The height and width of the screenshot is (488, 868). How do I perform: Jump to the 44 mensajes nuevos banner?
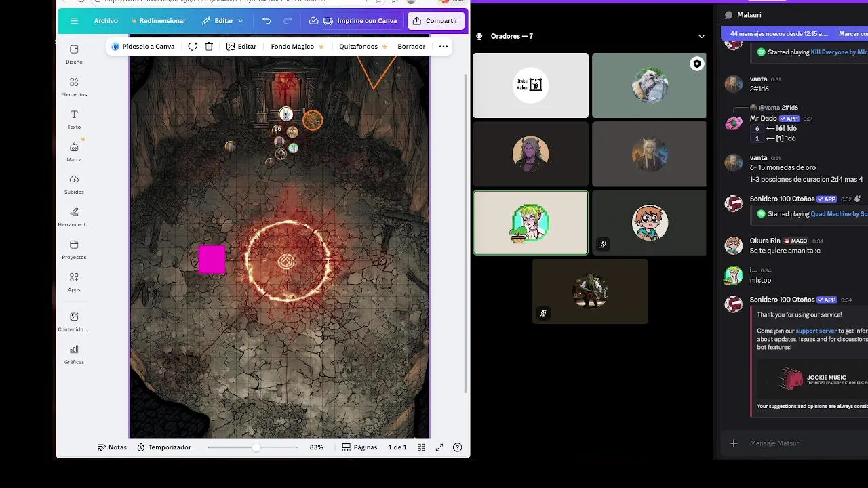click(x=778, y=33)
